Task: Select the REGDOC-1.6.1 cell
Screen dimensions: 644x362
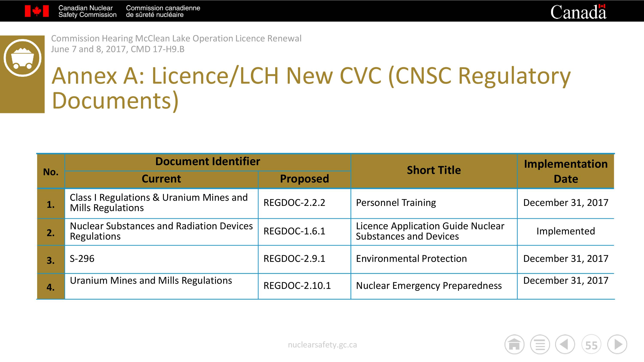Action: 304,232
